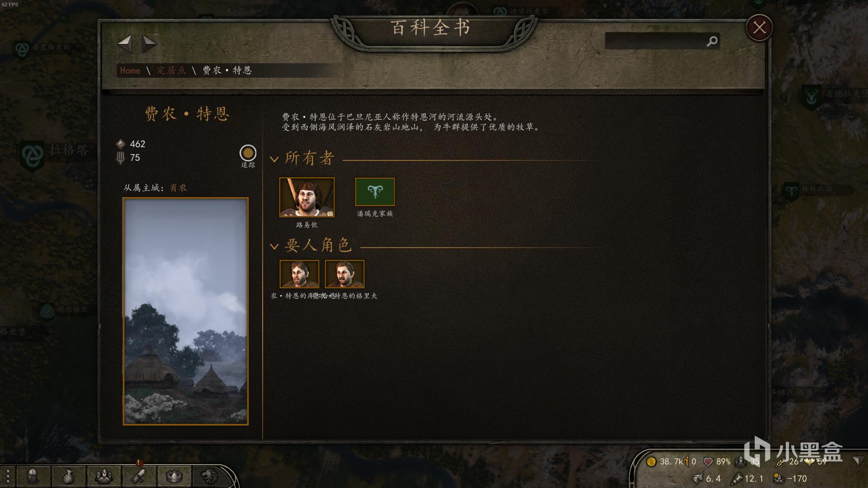Collapse the 要人角色 section
The height and width of the screenshot is (488, 868).
coord(274,246)
